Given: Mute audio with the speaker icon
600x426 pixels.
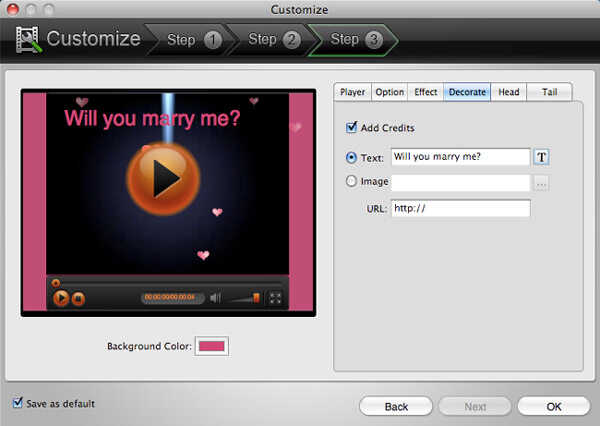Looking at the screenshot, I should (x=215, y=298).
